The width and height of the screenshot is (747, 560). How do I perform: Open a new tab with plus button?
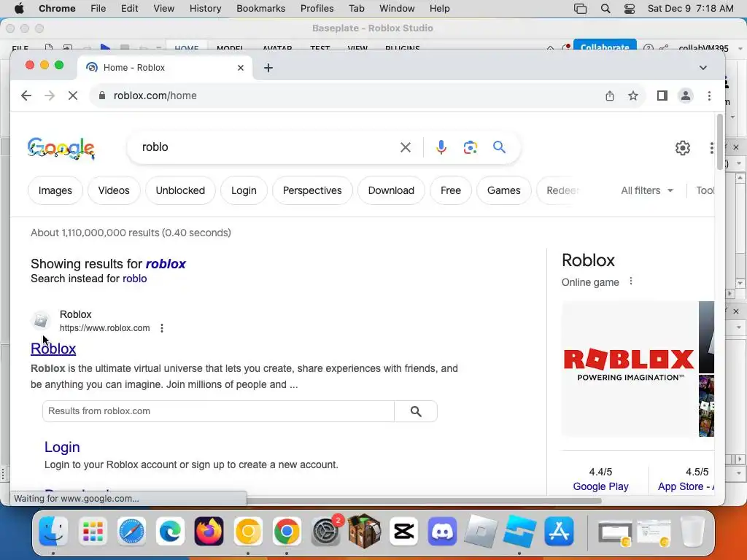tap(268, 68)
